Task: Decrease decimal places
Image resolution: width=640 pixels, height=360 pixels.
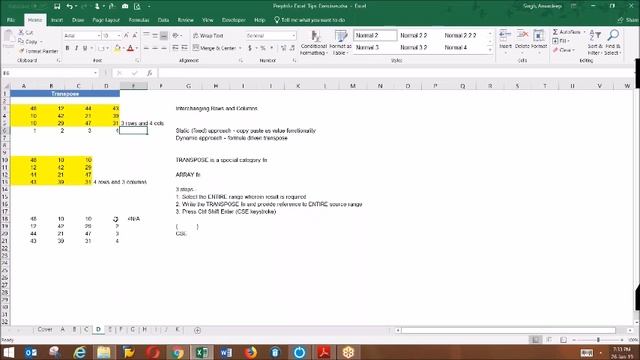Action: (293, 48)
